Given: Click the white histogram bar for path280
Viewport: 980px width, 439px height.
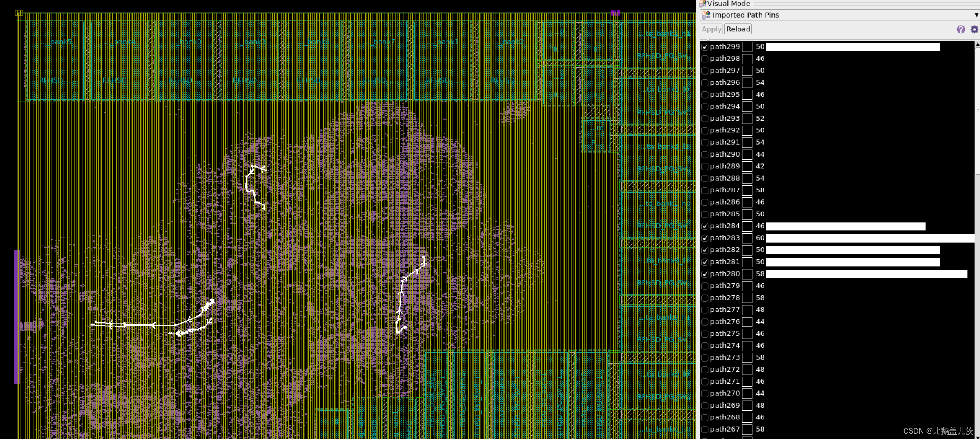Looking at the screenshot, I should tap(867, 274).
